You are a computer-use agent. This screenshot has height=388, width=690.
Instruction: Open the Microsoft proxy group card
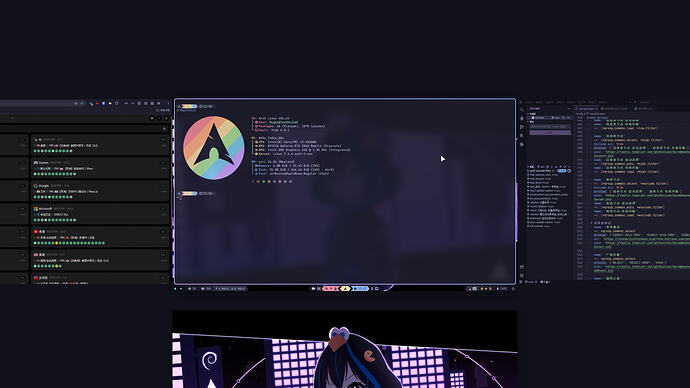99,214
